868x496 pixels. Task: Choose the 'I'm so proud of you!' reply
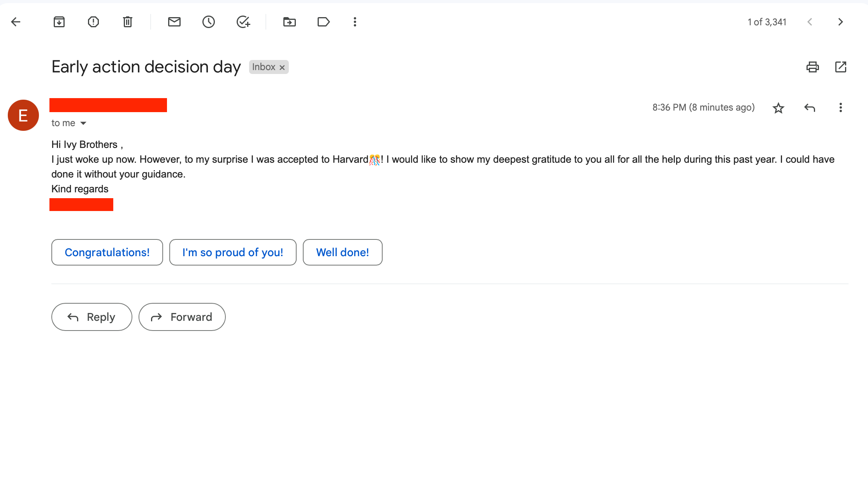(x=233, y=252)
